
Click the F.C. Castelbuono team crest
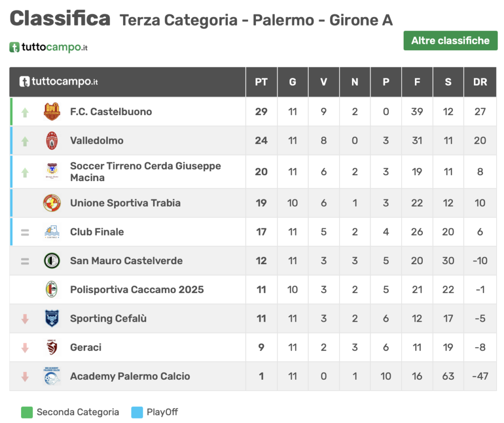[52, 112]
